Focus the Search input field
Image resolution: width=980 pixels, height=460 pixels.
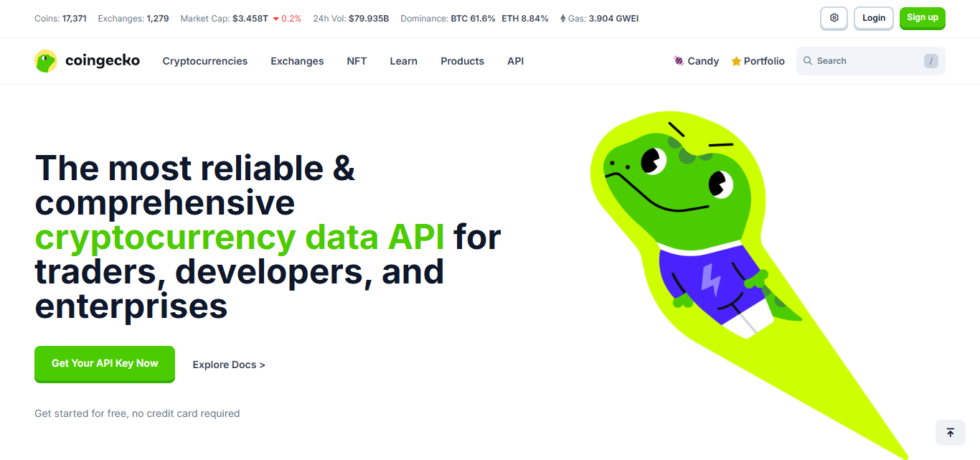click(870, 61)
